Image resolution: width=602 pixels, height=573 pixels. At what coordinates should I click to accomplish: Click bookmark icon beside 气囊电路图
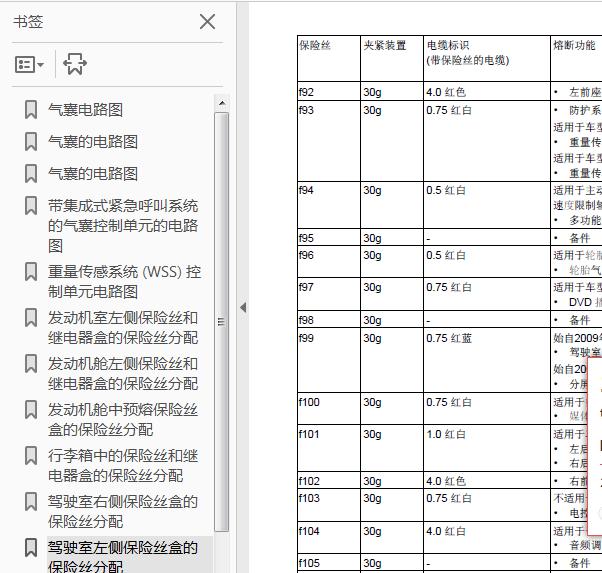[31, 110]
